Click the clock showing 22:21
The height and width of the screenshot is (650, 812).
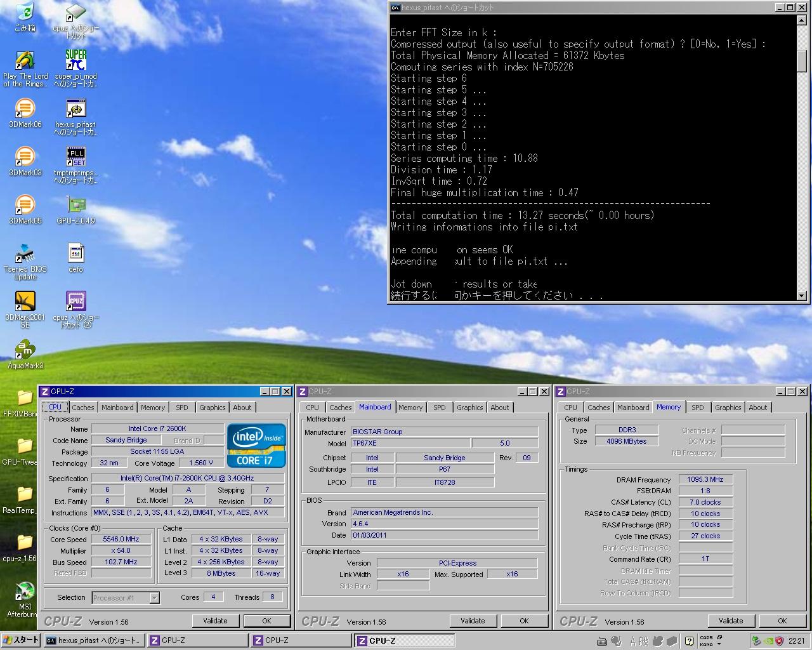[x=796, y=641]
